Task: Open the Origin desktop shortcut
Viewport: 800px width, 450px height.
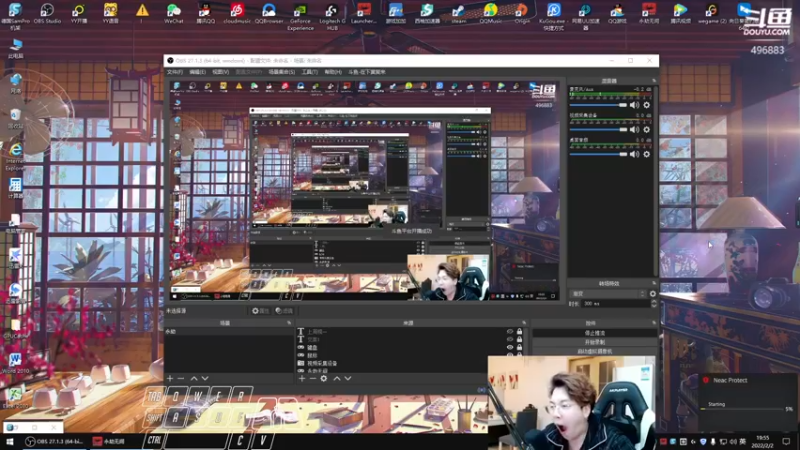Action: [522, 13]
